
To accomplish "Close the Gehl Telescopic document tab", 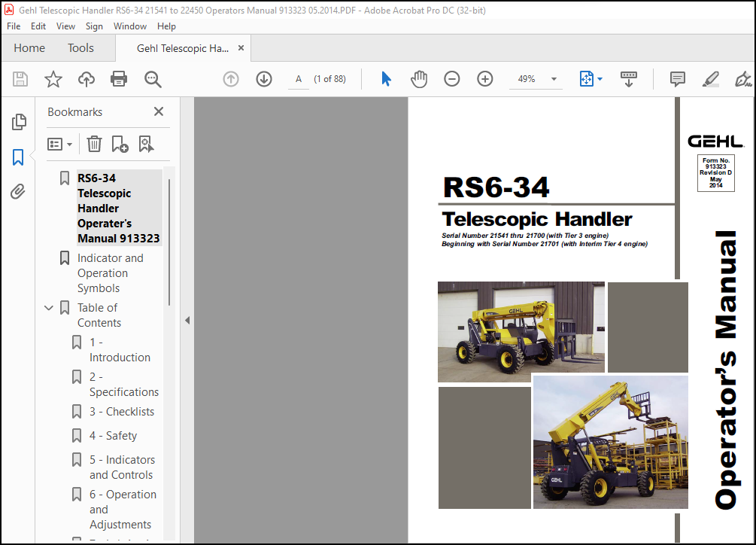I will click(241, 47).
